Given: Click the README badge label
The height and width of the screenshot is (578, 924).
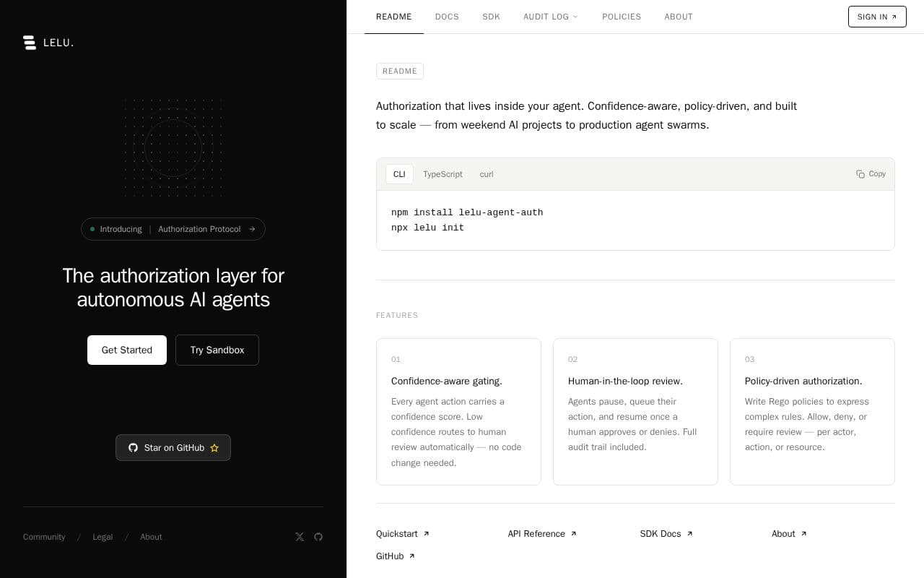Looking at the screenshot, I should tap(400, 71).
